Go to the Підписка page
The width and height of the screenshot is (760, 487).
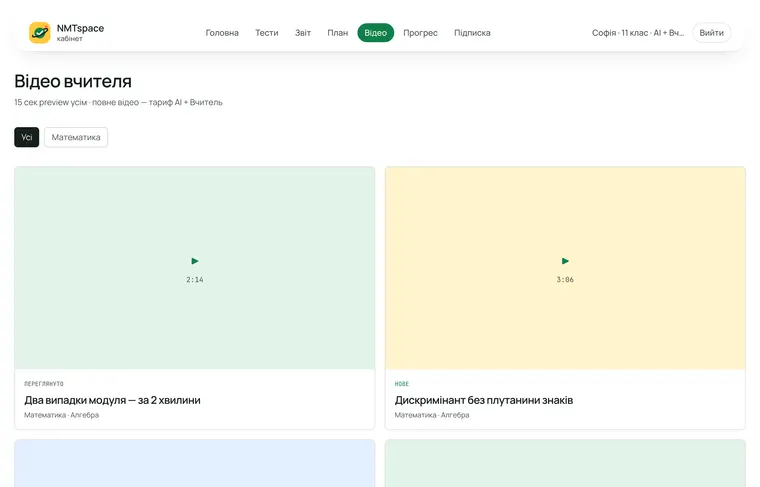[x=472, y=32]
